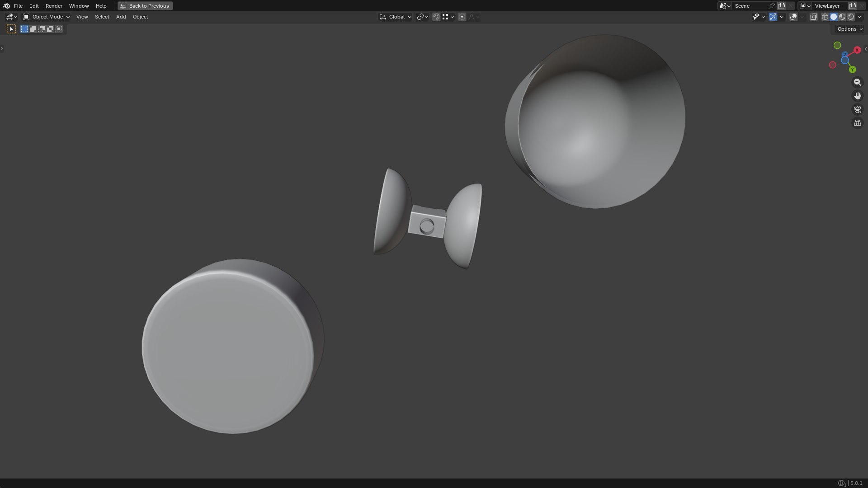The width and height of the screenshot is (868, 488).
Task: Toggle proportional editing
Action: point(462,17)
